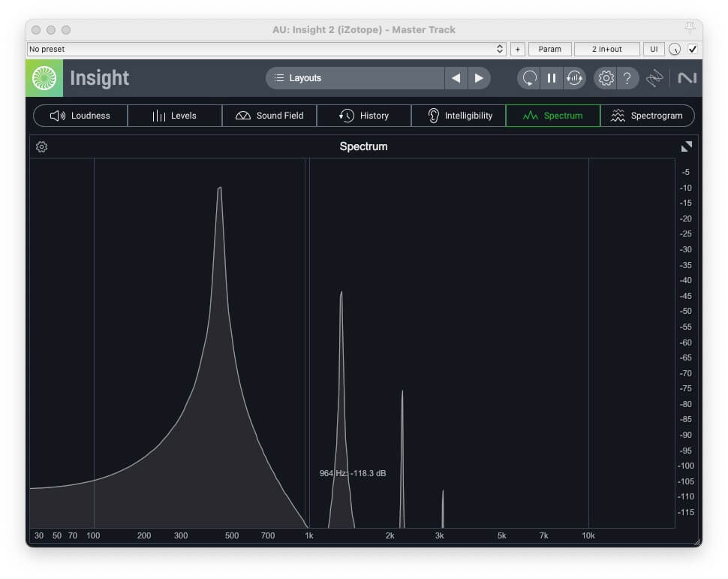Expand Spectrum panel to full view
Viewport: 728px width, 579px height.
686,147
